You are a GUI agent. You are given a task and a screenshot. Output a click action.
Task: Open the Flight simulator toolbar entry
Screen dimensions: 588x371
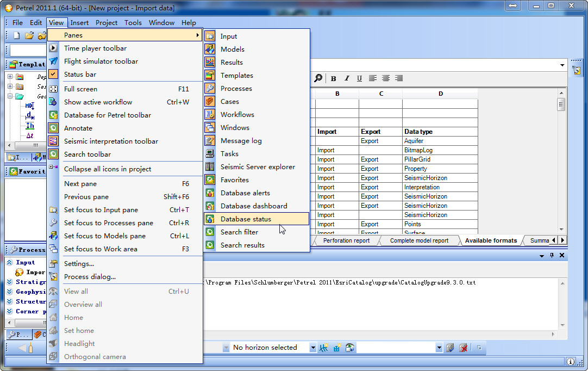125,61
